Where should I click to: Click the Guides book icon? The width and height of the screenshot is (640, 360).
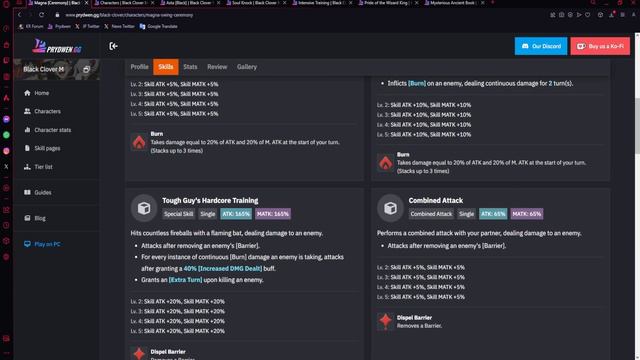click(27, 192)
